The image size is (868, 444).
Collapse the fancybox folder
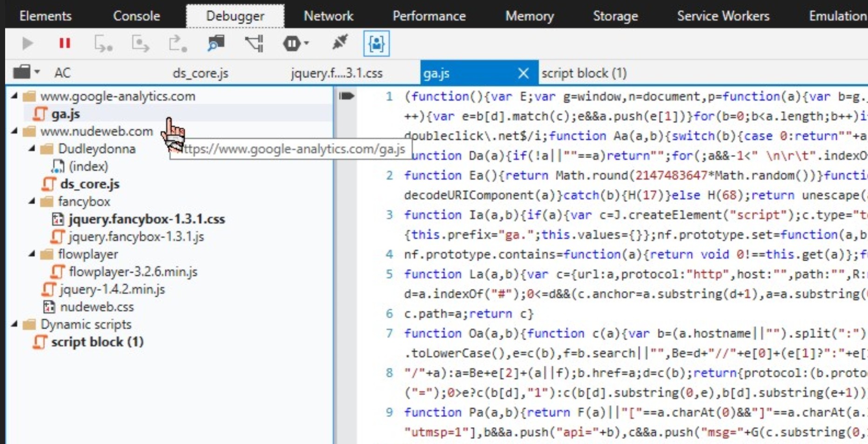(32, 201)
